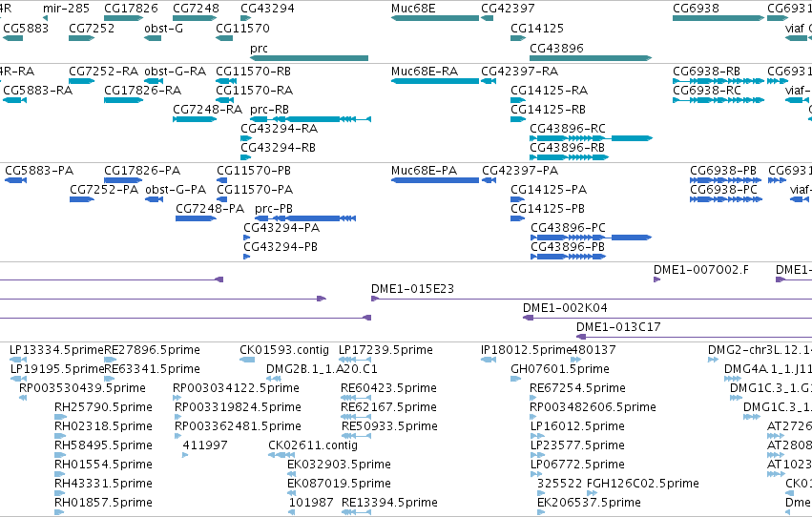Select the CG6938 gene label
Viewport: 812px width, 517px height.
click(696, 9)
